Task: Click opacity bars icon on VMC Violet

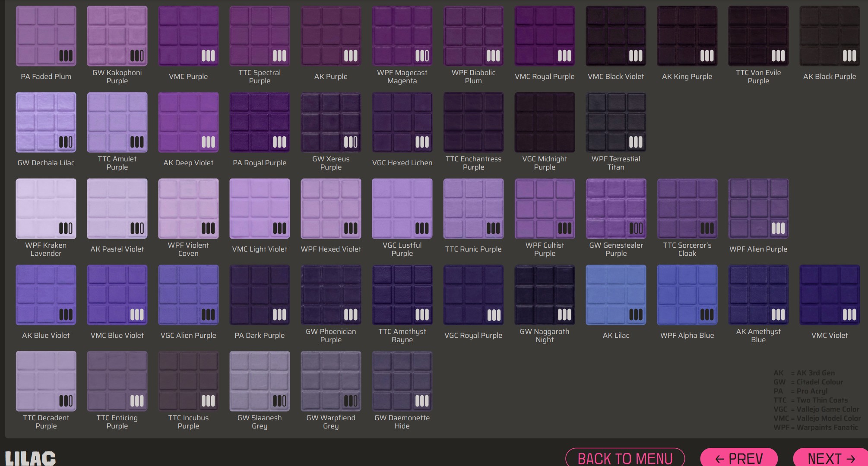Action: (849, 315)
